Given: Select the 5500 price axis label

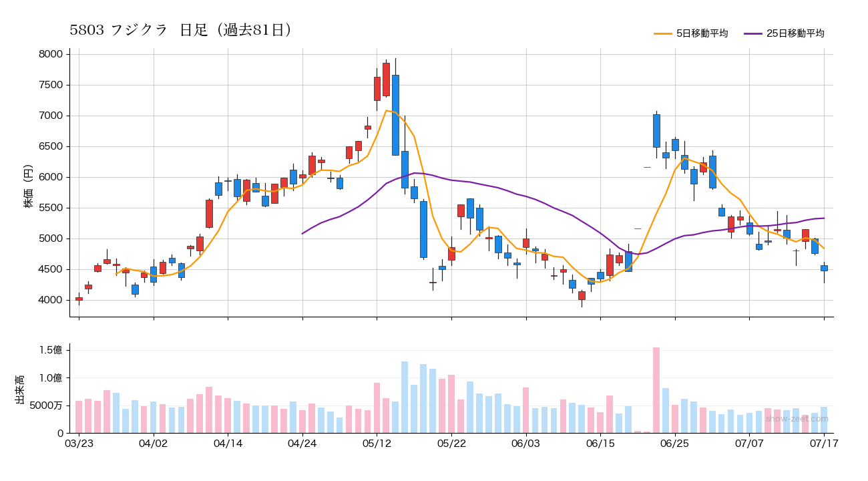Looking at the screenshot, I should click(51, 208).
